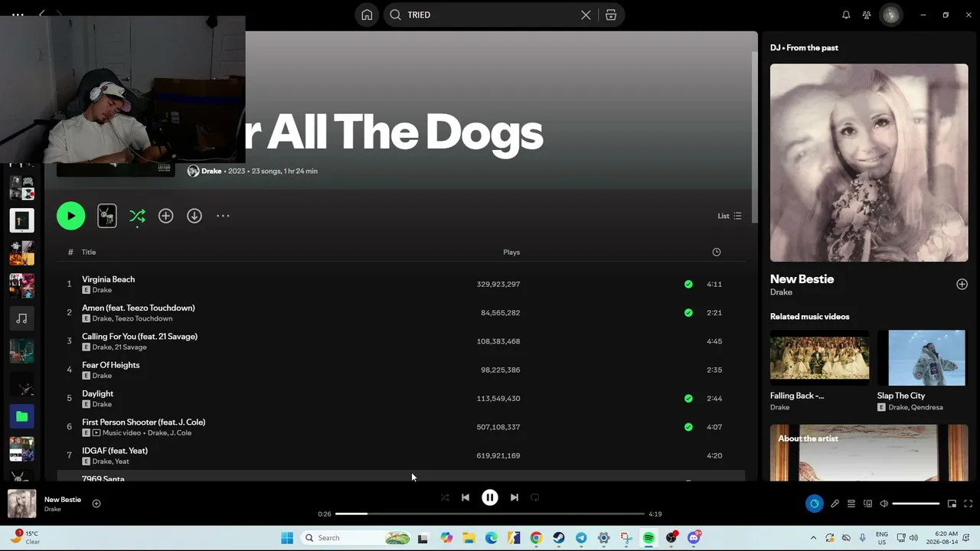
Task: Open the user profile avatar menu
Action: point(890,15)
